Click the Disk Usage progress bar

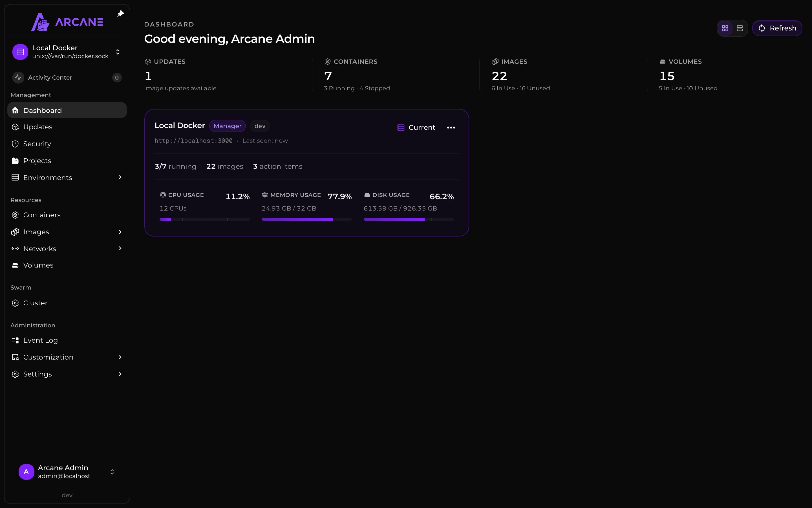[x=409, y=219]
